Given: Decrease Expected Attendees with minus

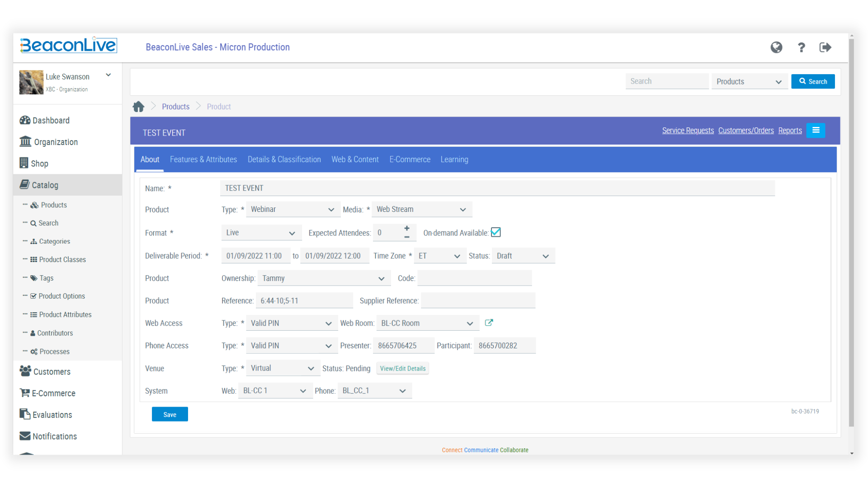Looking at the screenshot, I should coord(407,237).
